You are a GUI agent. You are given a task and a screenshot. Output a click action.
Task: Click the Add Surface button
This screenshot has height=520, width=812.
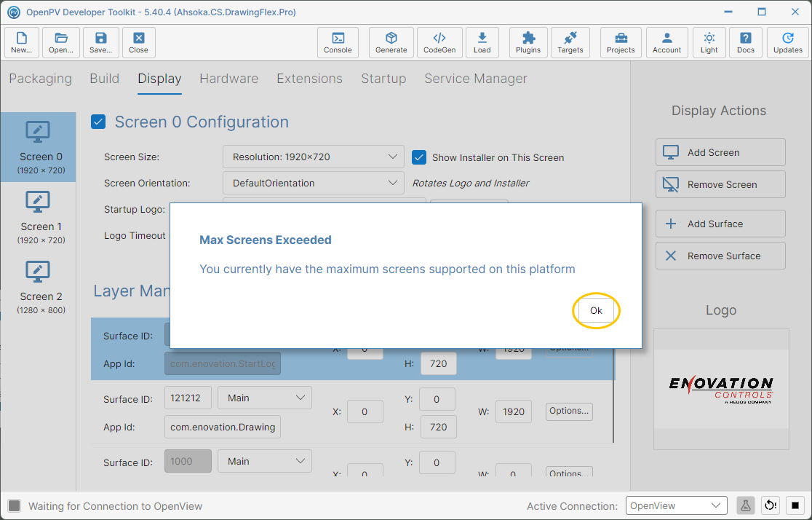click(x=720, y=224)
